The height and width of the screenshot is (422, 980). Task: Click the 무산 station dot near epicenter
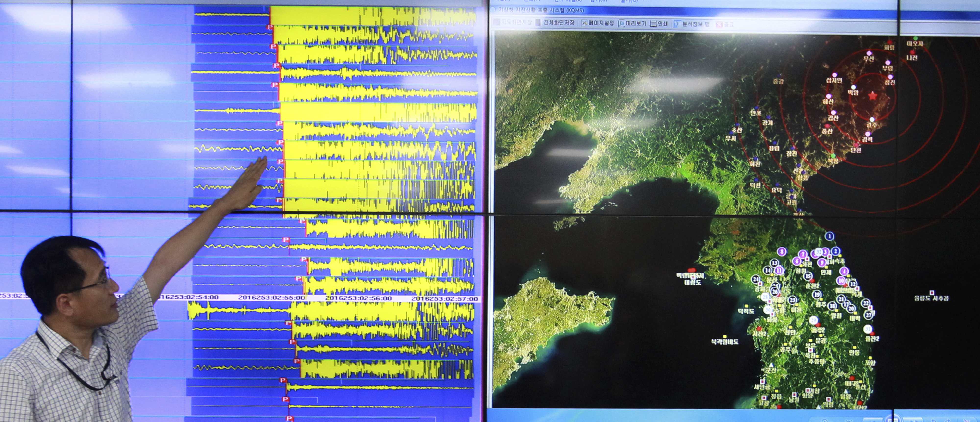[x=869, y=53]
